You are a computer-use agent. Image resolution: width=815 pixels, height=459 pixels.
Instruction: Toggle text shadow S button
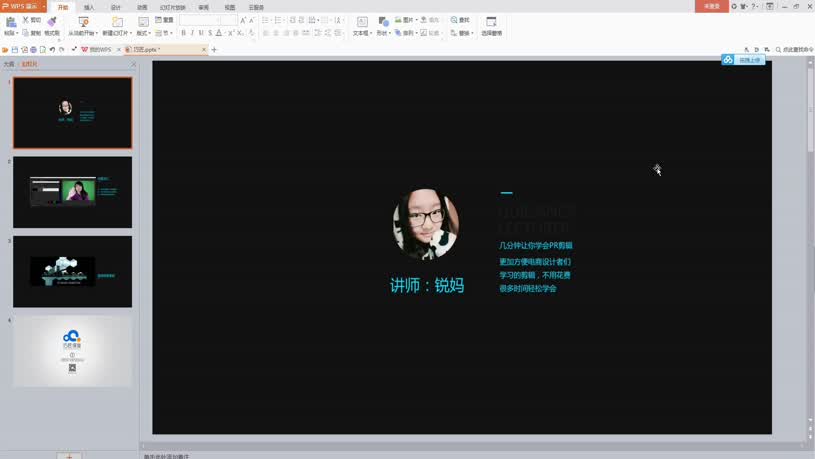210,33
